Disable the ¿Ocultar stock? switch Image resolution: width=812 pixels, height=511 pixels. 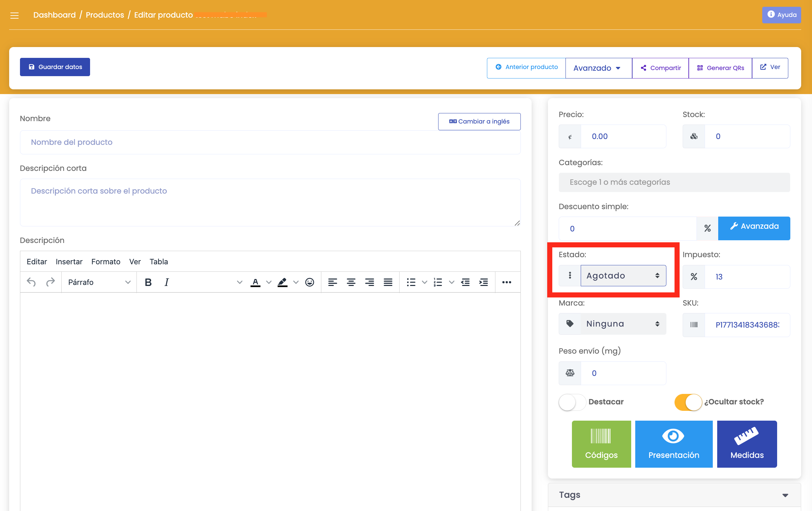pyautogui.click(x=688, y=402)
